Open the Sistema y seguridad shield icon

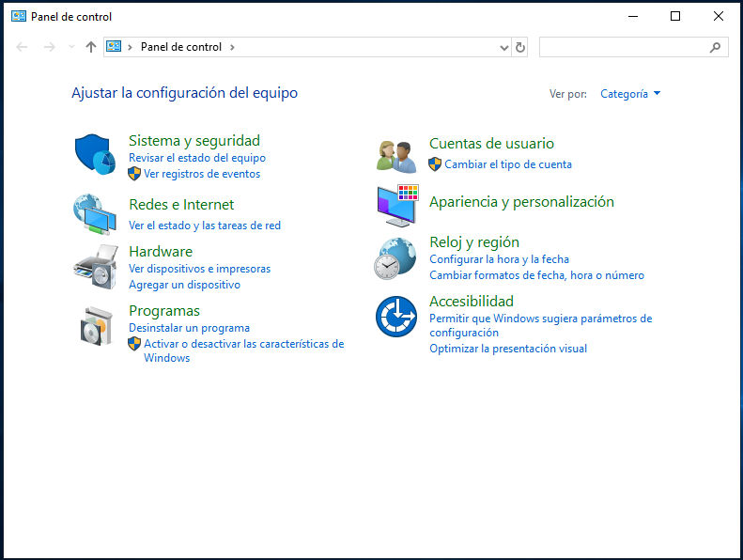[95, 154]
